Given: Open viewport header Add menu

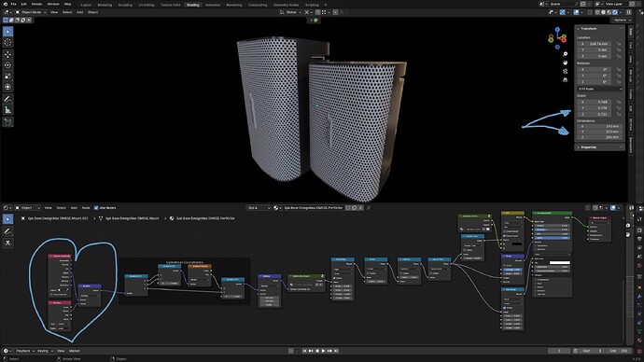Looking at the screenshot, I should coord(79,12).
